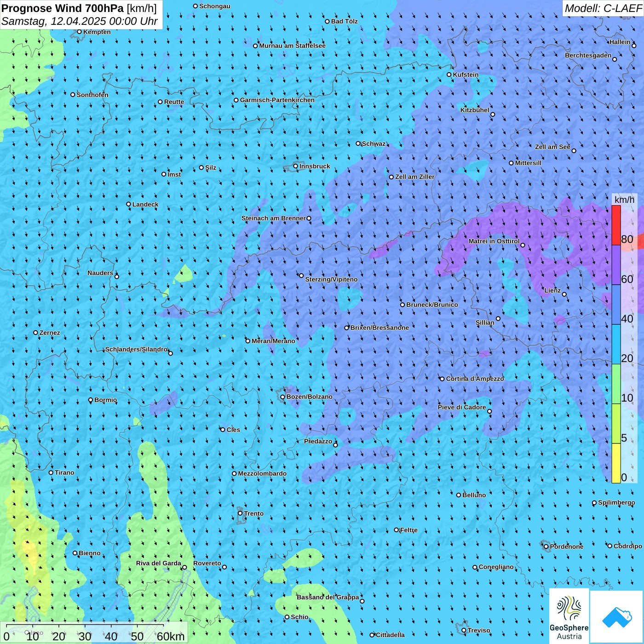Viewport: 644px width, 644px height.
Task: Click the Feltre location label
Action: (409, 530)
